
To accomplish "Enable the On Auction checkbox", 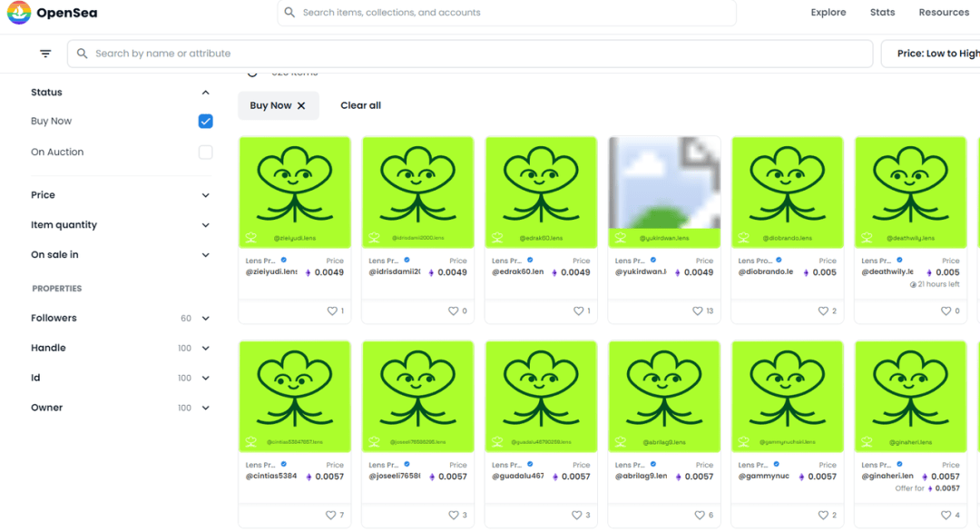I will pos(205,153).
